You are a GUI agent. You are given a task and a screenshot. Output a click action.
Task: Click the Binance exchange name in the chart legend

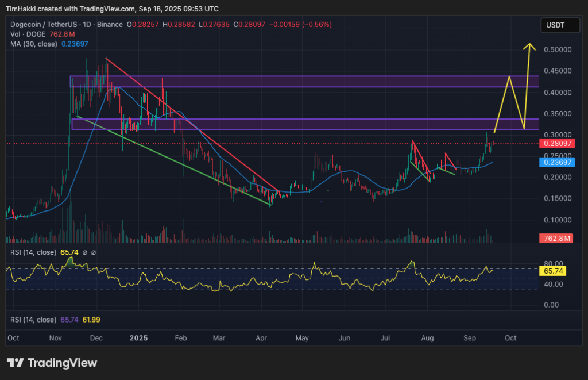(x=109, y=25)
